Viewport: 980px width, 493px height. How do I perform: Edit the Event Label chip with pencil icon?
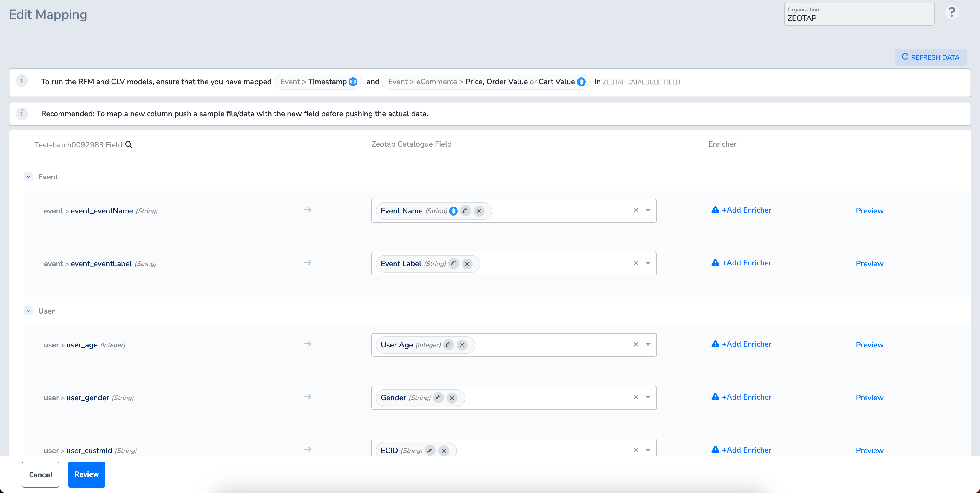[453, 263]
